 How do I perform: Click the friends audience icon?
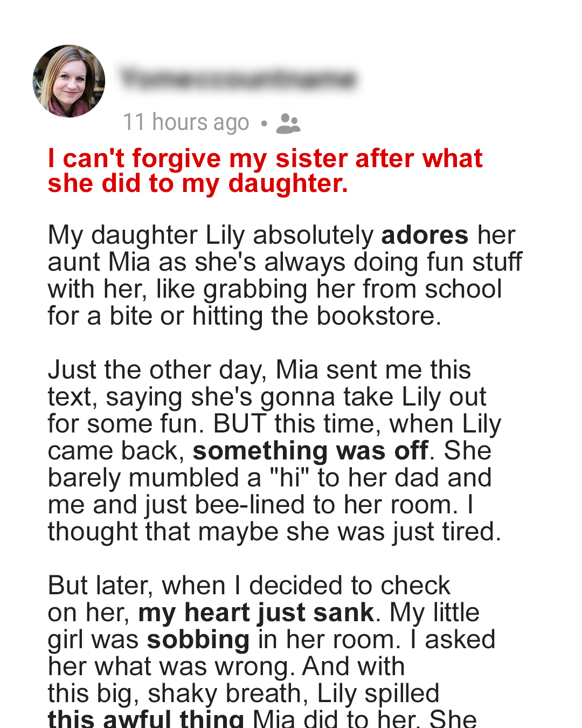tap(288, 123)
